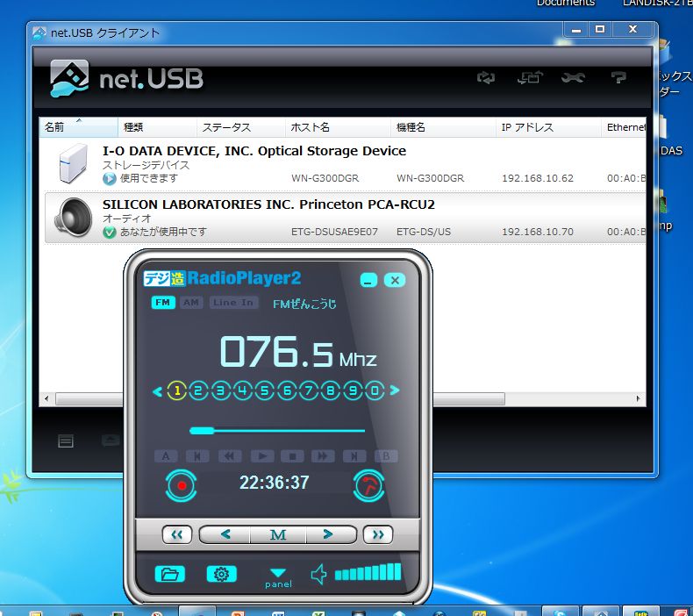Click the 192.168.10.70 IP address

538,232
